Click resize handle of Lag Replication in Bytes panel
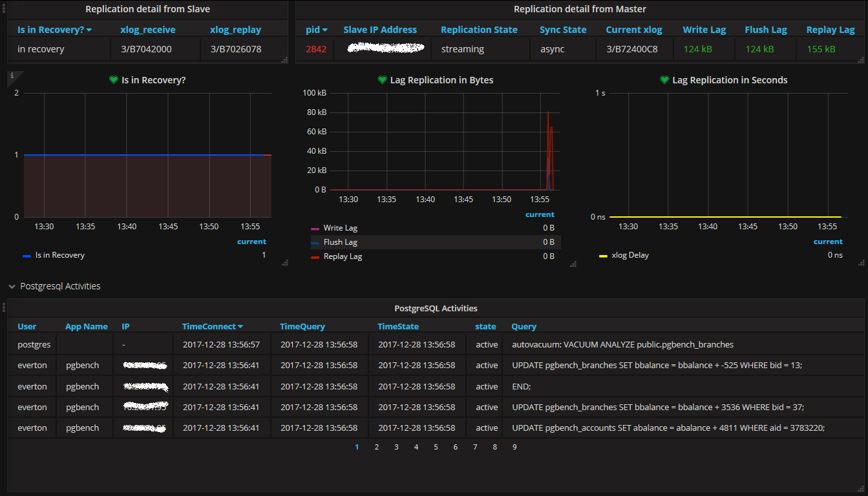The height and width of the screenshot is (496, 868). tap(573, 263)
